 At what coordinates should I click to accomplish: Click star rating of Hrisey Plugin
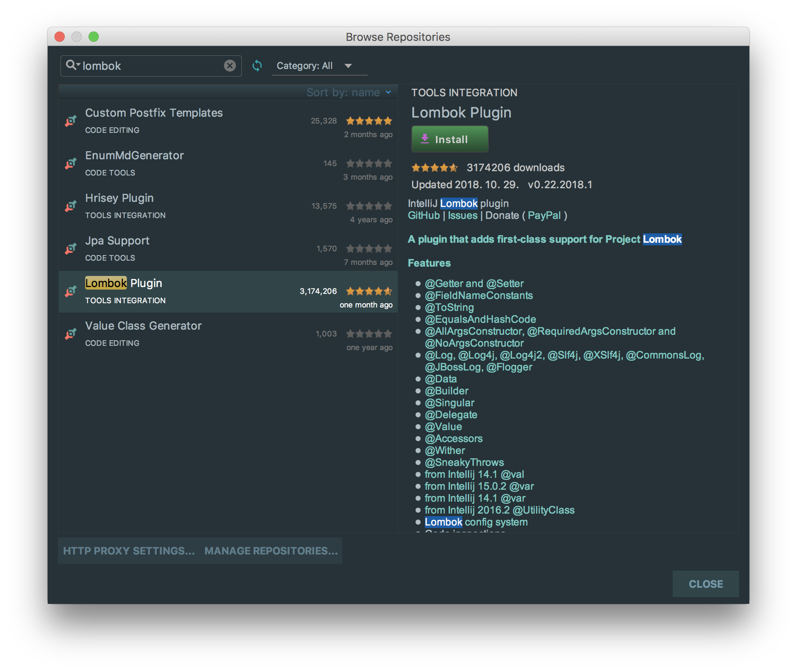click(369, 206)
